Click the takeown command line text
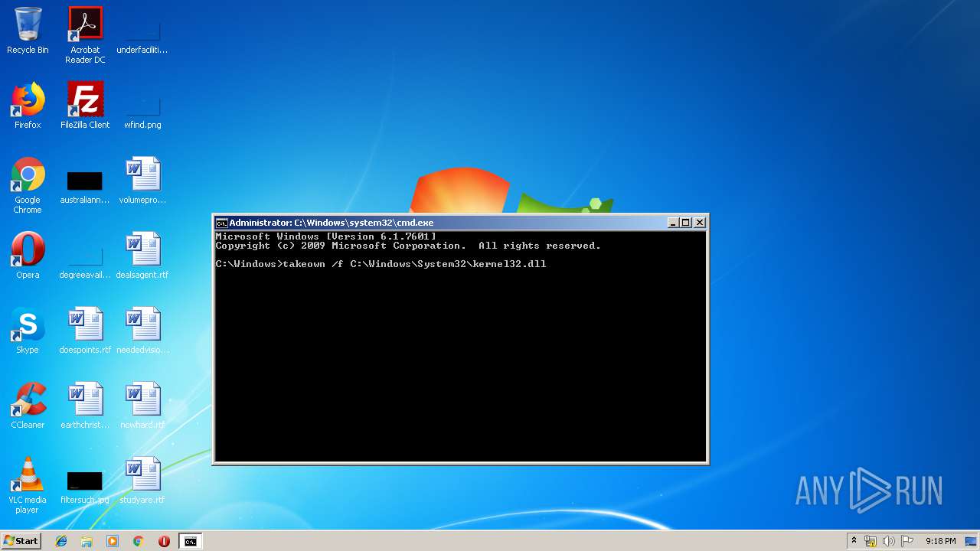 click(381, 264)
